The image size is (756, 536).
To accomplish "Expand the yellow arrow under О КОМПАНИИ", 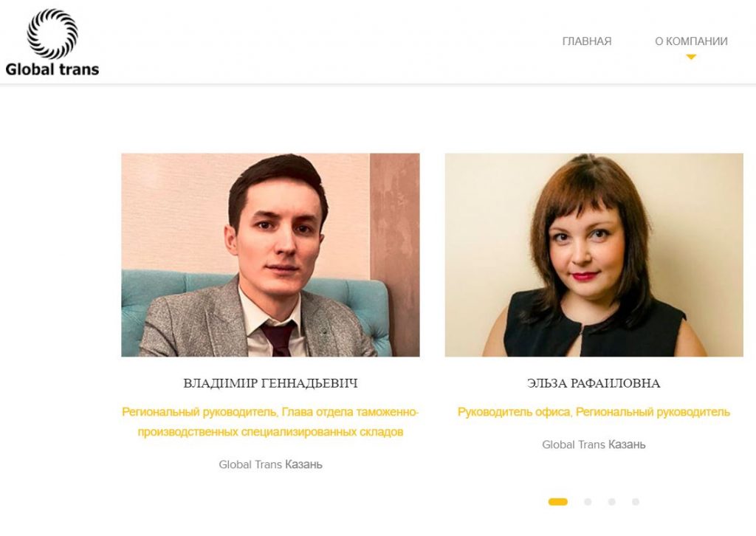I will (691, 57).
